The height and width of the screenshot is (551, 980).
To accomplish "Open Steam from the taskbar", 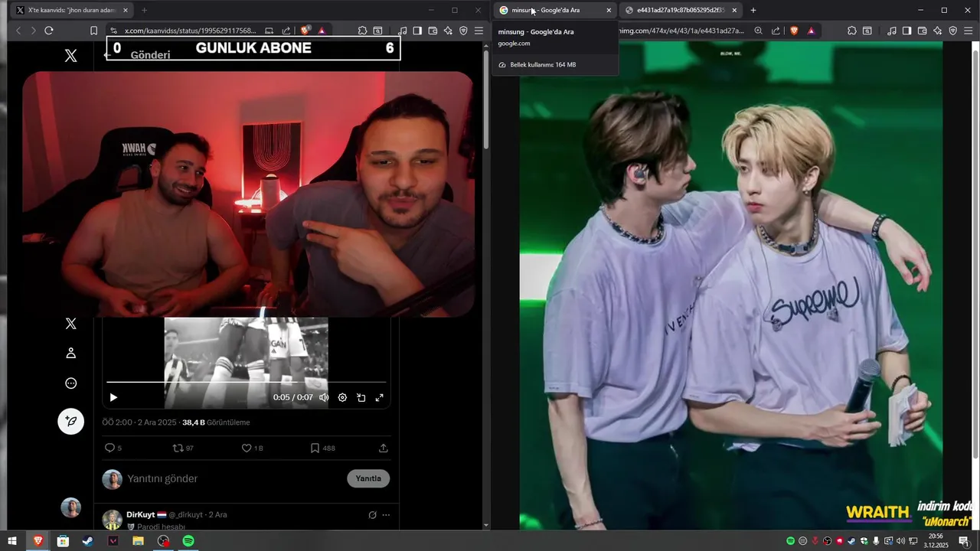I will [x=88, y=541].
